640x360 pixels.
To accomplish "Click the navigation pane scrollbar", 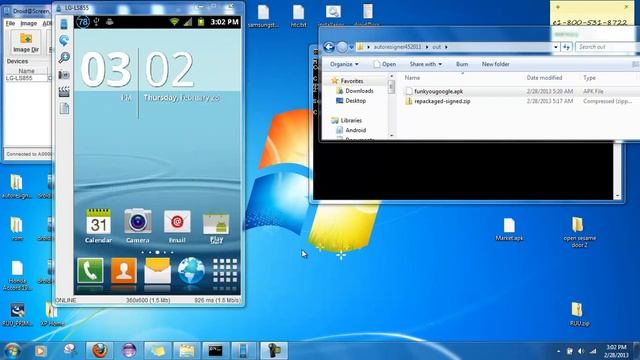I will coord(391,105).
